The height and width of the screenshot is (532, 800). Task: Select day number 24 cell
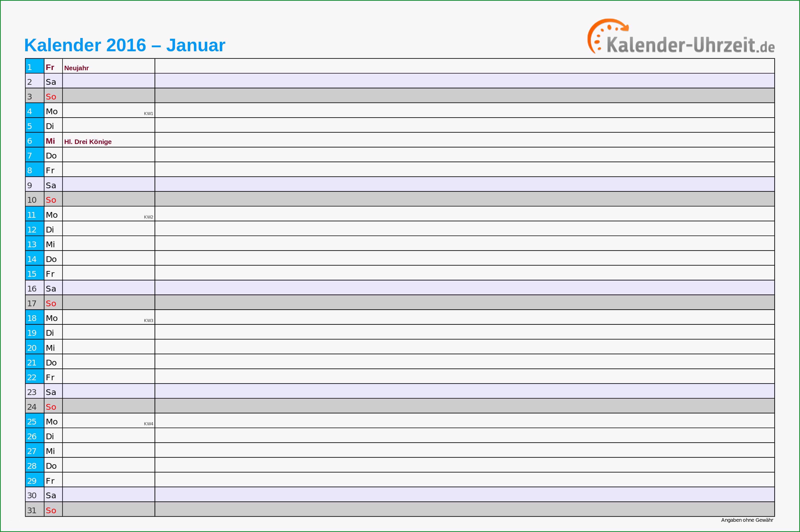[34, 406]
